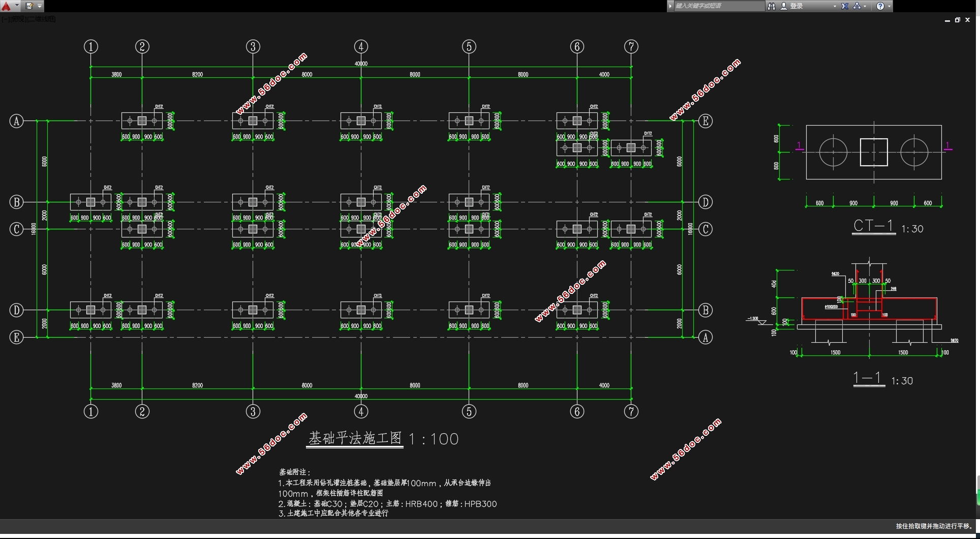Expand the application menu arrow beside the logo
Viewport: 980px width, 539px height.
coord(17,6)
